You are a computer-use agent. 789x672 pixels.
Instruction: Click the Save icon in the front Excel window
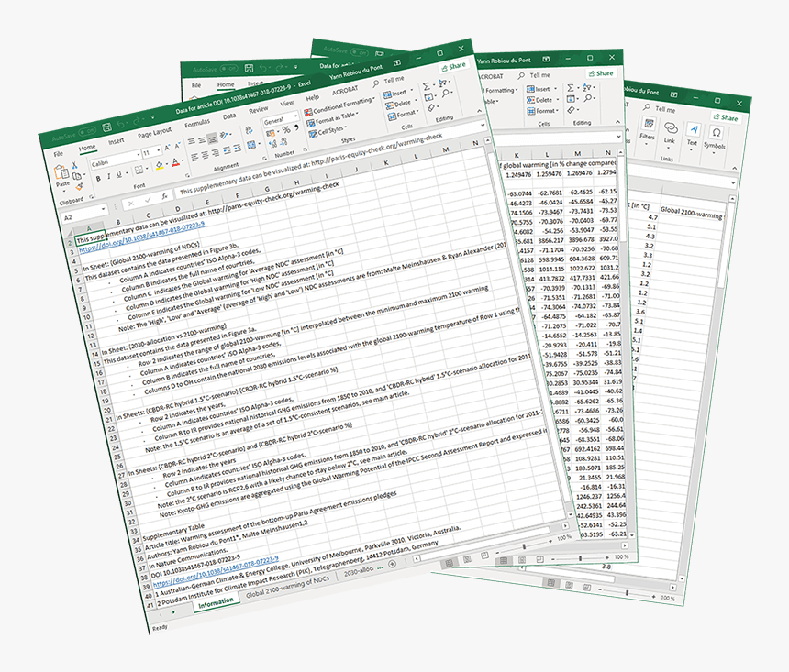tap(106, 127)
